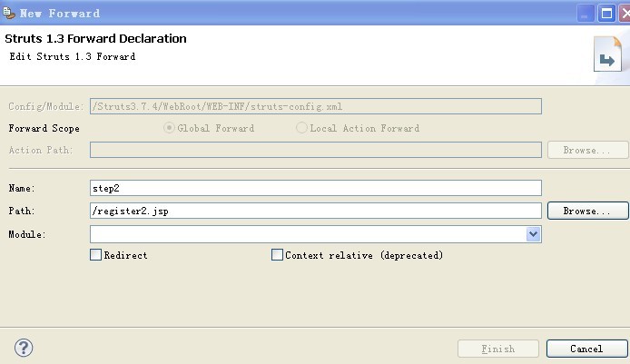Click the 'Path:' label

pyautogui.click(x=22, y=211)
